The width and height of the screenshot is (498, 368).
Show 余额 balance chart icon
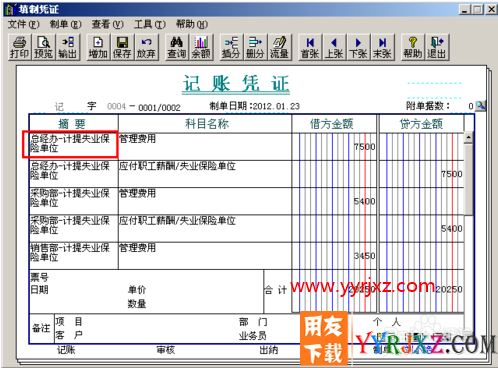click(x=201, y=47)
